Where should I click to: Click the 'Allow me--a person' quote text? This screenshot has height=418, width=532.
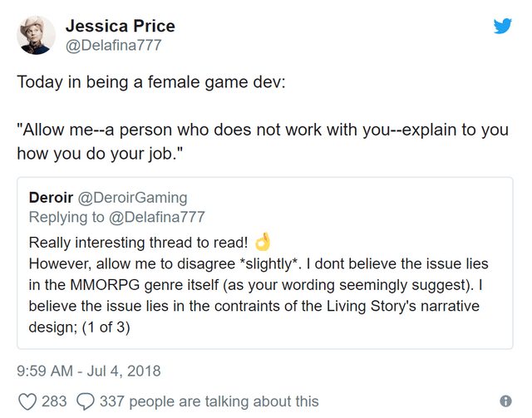(262, 131)
